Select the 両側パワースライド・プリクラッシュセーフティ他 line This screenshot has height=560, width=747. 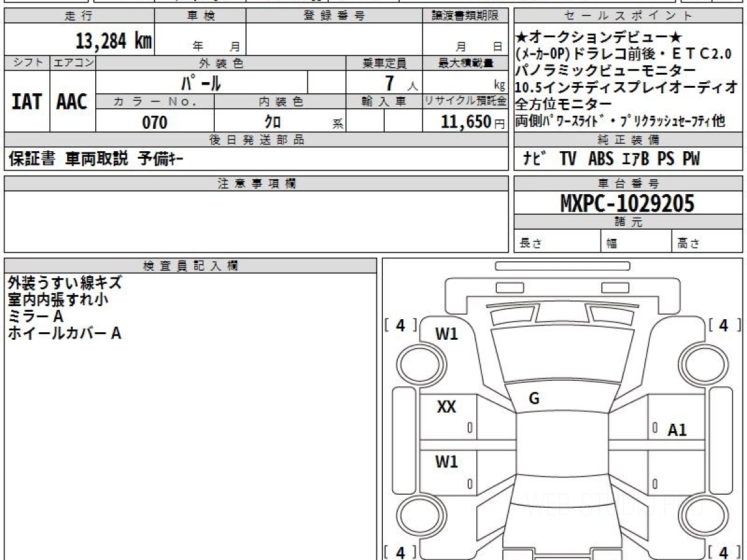[x=620, y=121]
